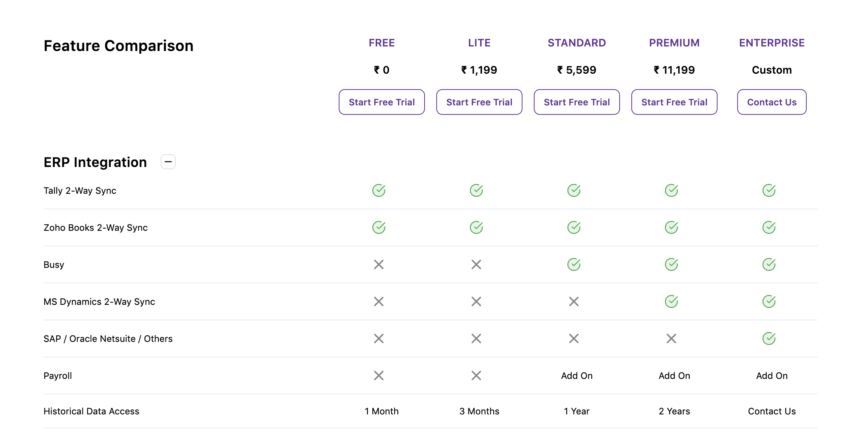Toggle the minus button next to ERP Integration
Viewport: 868px width, 445px height.
coord(168,162)
